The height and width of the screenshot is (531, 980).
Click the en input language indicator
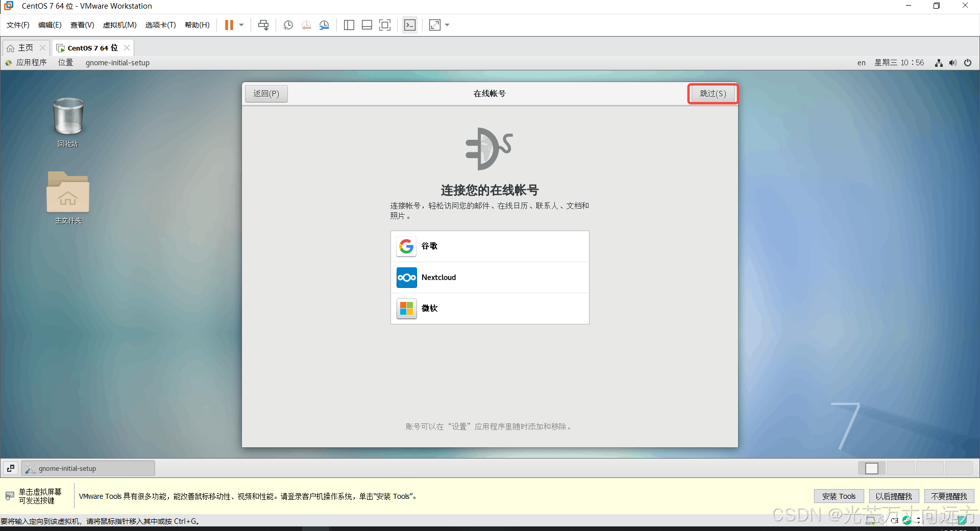point(862,63)
